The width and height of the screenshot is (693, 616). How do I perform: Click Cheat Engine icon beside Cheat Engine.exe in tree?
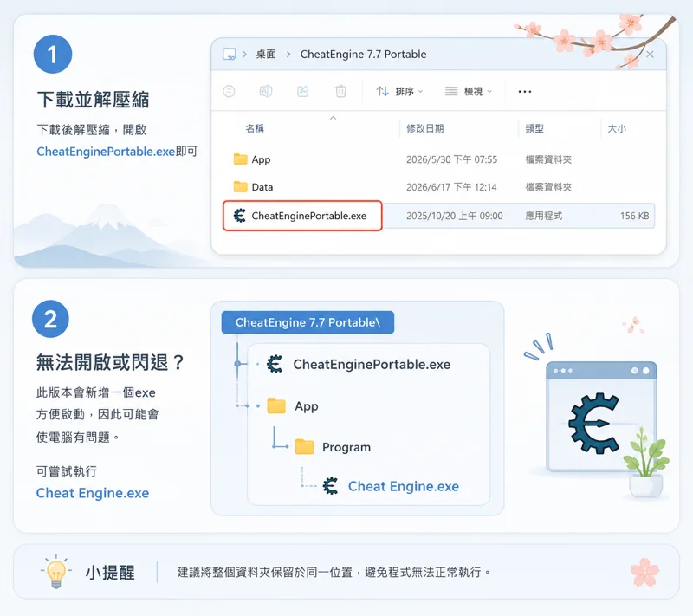pos(330,486)
